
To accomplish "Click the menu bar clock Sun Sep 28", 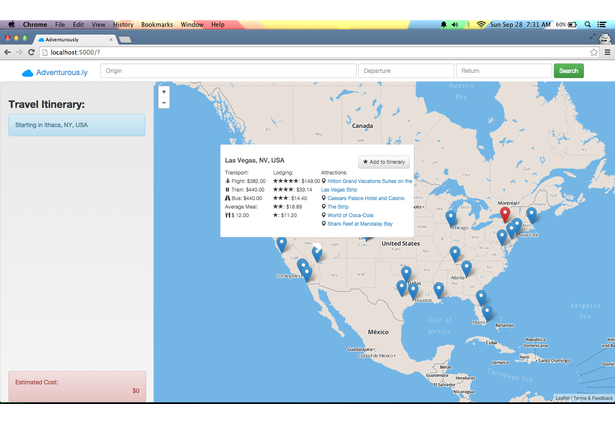I will click(x=520, y=24).
